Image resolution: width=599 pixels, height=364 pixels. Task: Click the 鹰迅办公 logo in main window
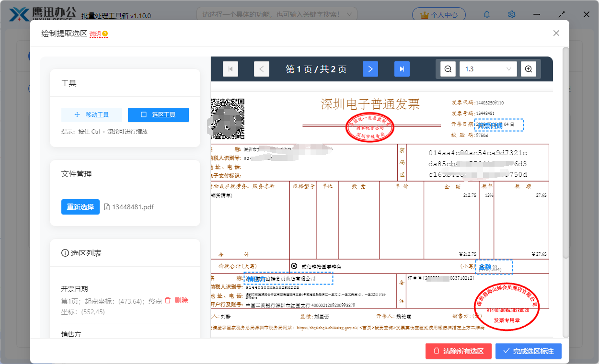coord(43,14)
